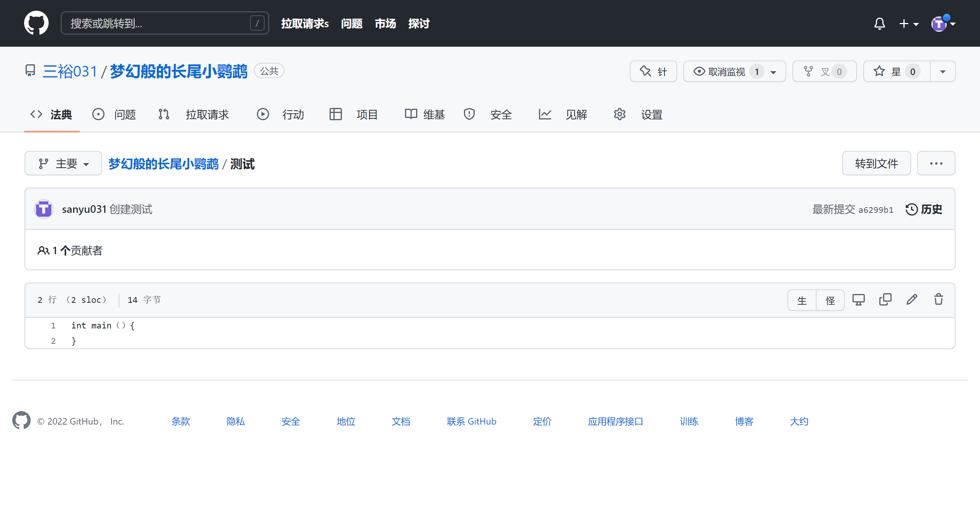Expand the 主要 branch dropdown
The width and height of the screenshot is (980, 526).
click(x=62, y=164)
